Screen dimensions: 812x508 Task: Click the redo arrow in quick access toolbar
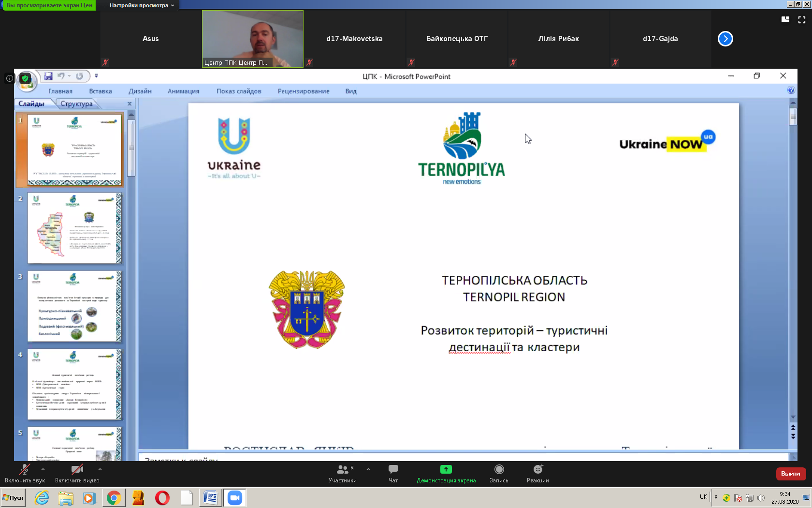[x=80, y=76]
